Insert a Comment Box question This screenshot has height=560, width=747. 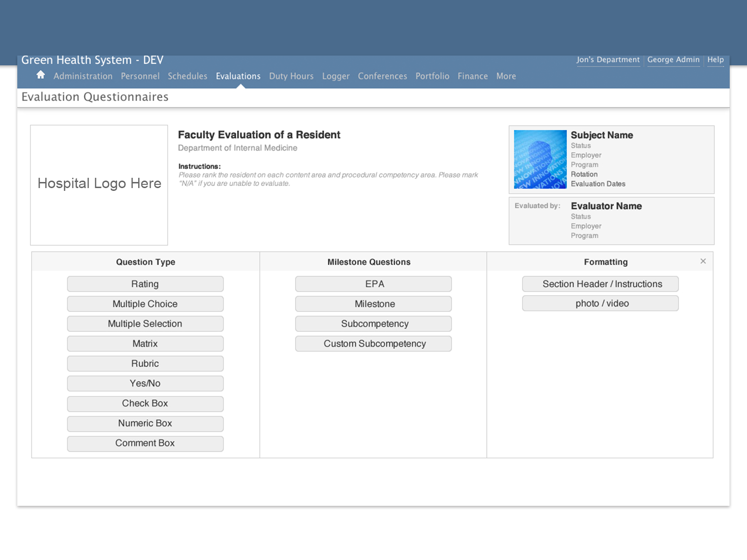pos(145,443)
